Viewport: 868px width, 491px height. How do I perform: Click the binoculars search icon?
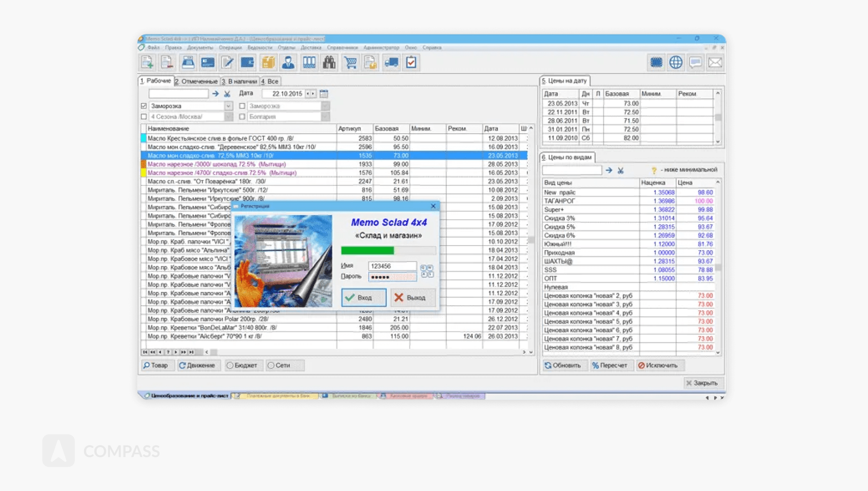point(329,63)
